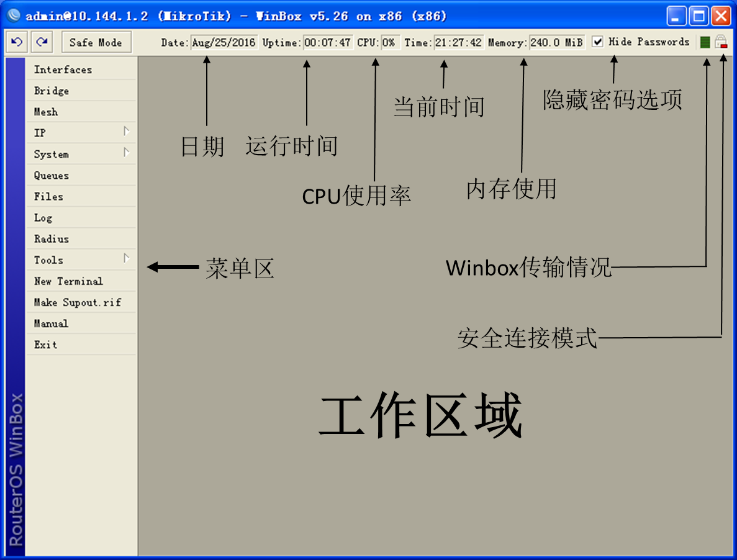Open the Log menu
This screenshot has width=737, height=560.
tap(81, 217)
